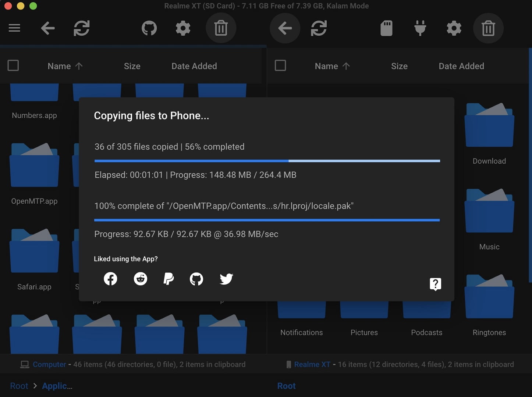Select the Music folder on phone

pyautogui.click(x=489, y=219)
